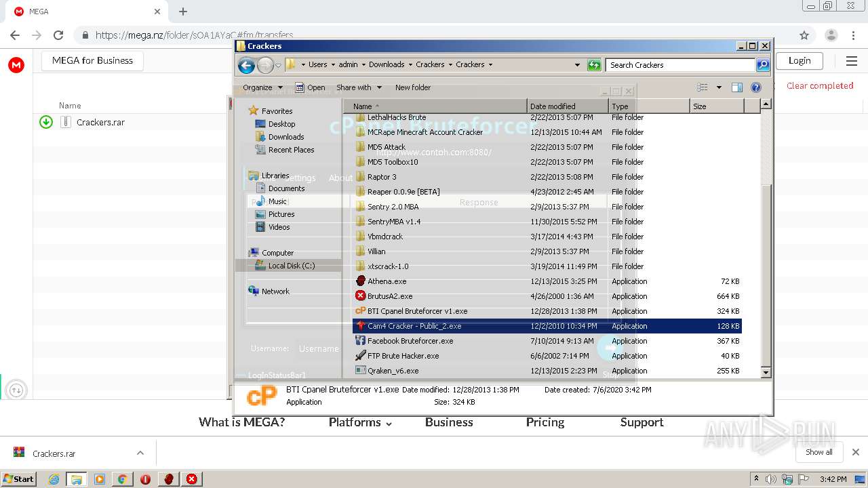Select the Cam4 Cracker - Public_2.exe row
This screenshot has width=868, height=488.
click(547, 326)
